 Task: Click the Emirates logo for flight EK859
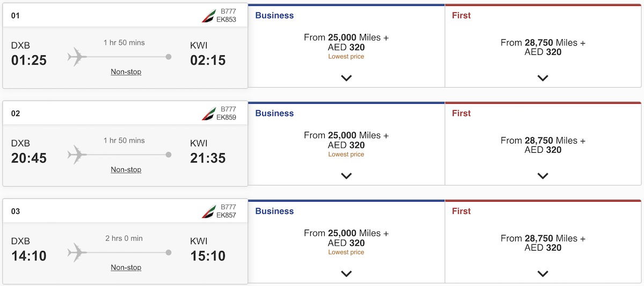point(208,114)
